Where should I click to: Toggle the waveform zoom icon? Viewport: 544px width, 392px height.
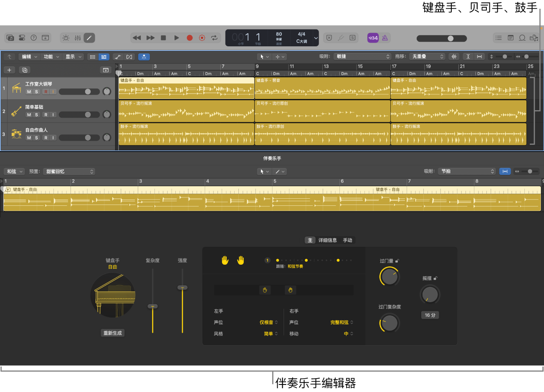[x=454, y=57]
